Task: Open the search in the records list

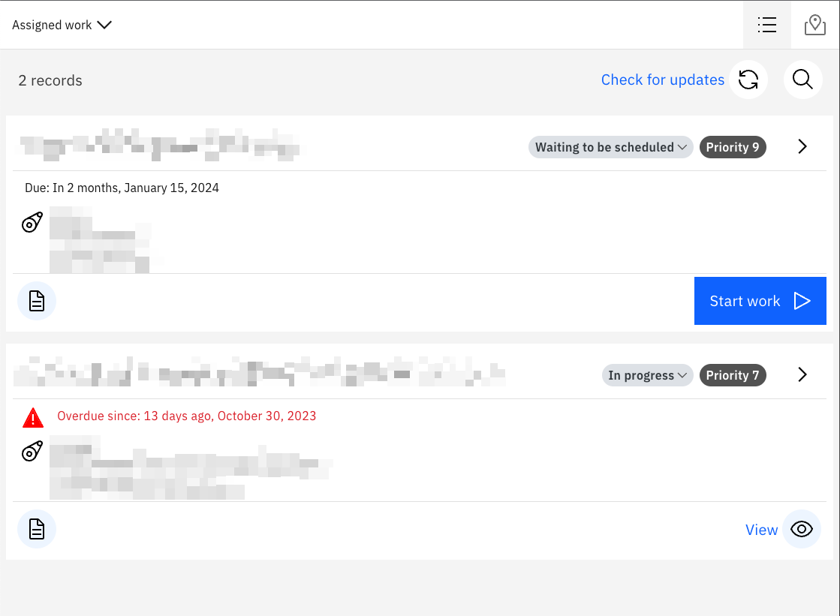Action: (802, 80)
